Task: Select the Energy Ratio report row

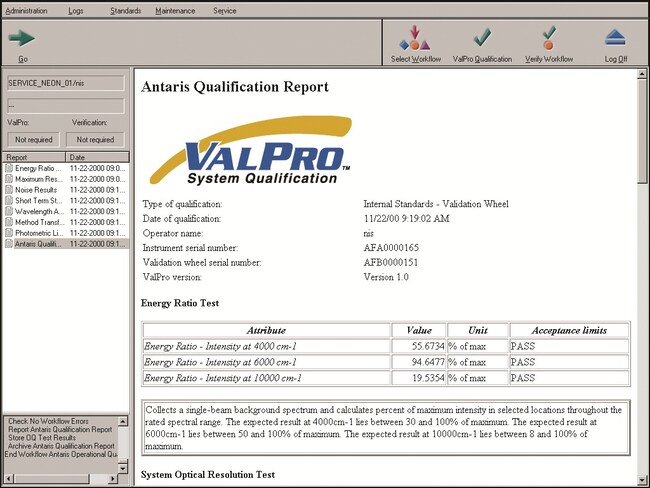Action: tap(66, 168)
